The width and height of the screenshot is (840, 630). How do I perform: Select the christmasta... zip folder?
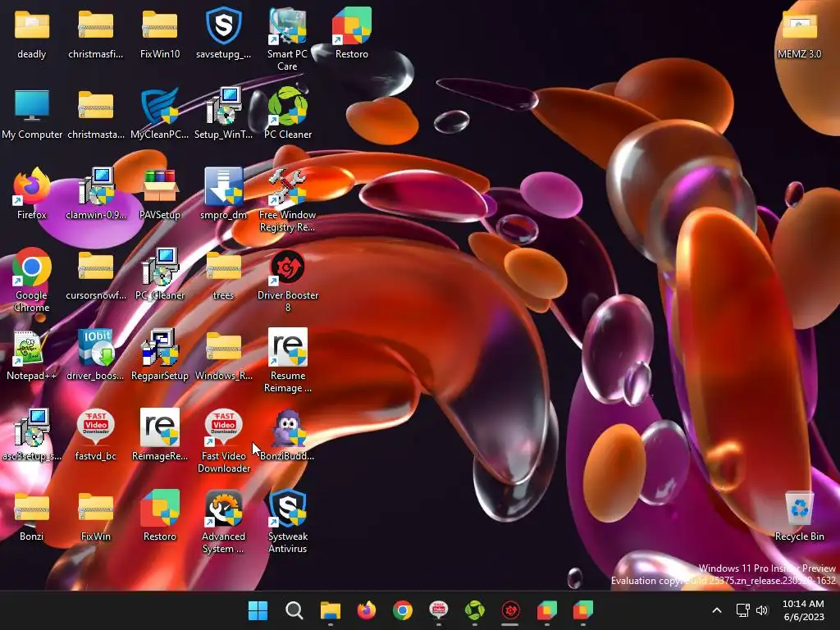[95, 106]
